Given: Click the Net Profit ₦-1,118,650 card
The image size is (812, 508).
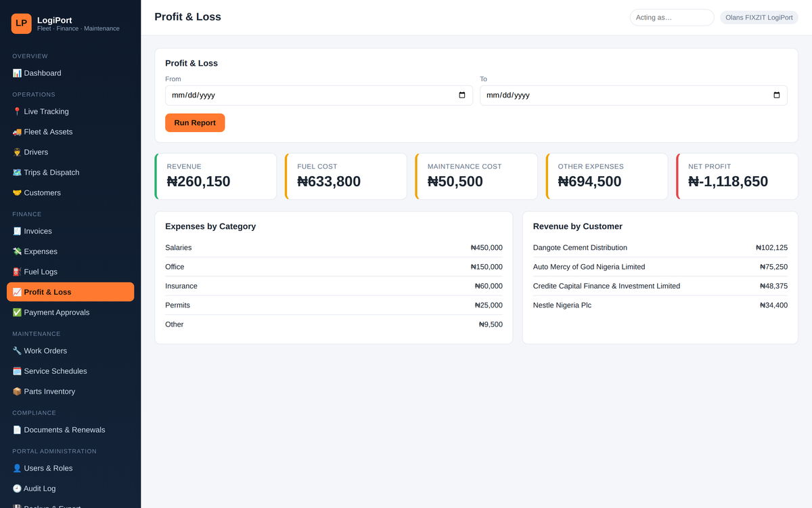Looking at the screenshot, I should coord(737,176).
